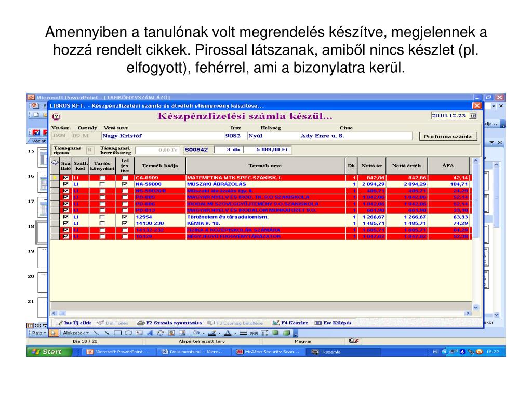Click the Termék neve column header
This screenshot has width=532, height=399.
click(x=265, y=166)
